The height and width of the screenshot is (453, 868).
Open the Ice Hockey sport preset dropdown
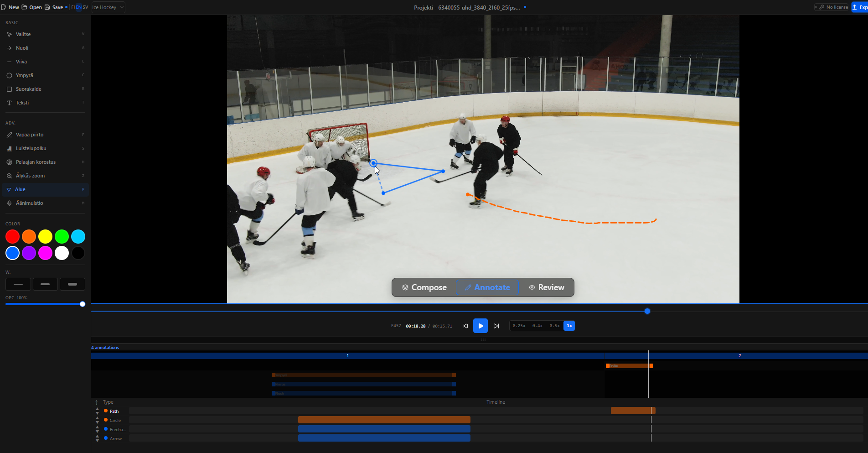pos(107,7)
